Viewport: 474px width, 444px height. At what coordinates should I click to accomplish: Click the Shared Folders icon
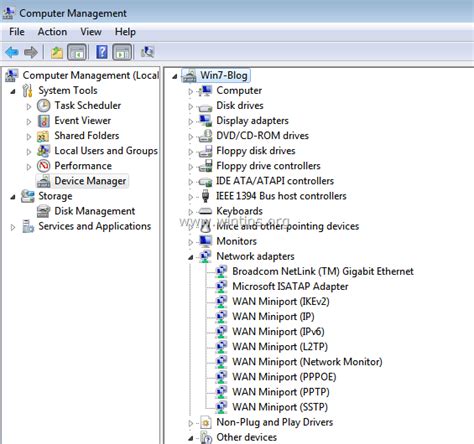coord(43,136)
